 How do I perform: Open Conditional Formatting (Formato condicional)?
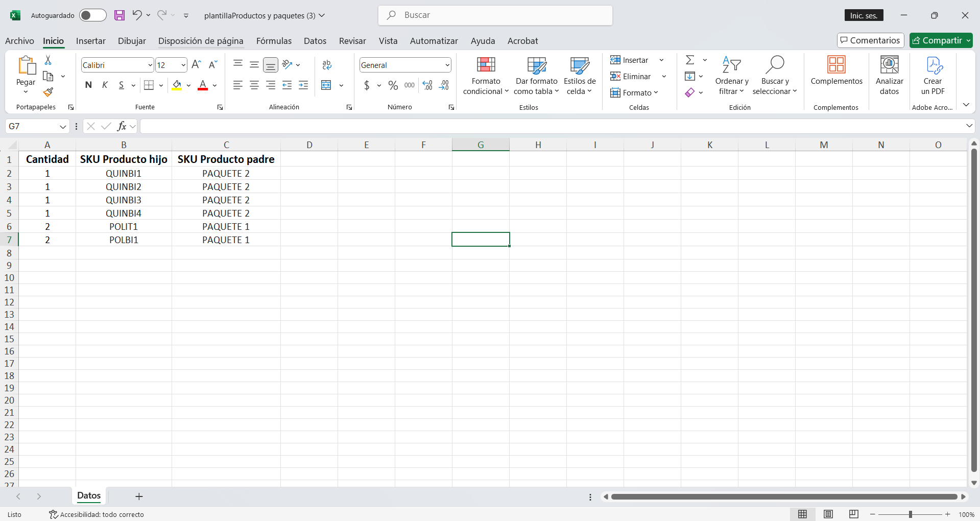click(486, 76)
